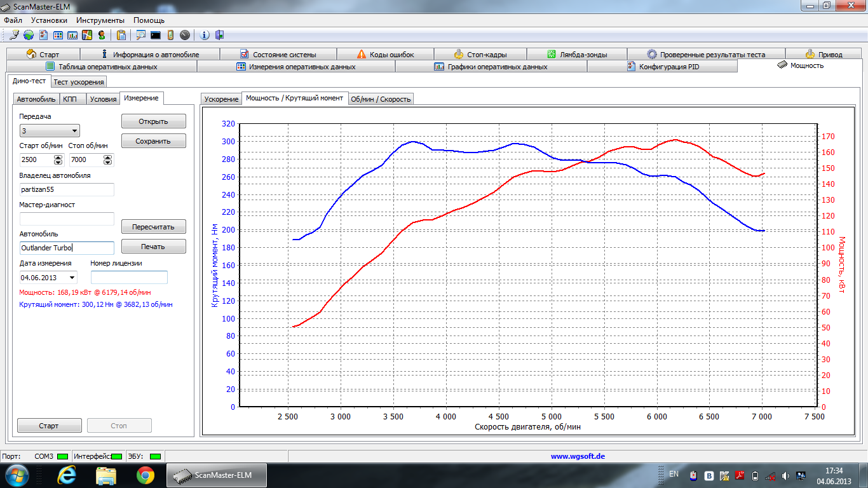868x488 pixels.
Task: Click the magnifier window toolbar icon
Action: 140,35
